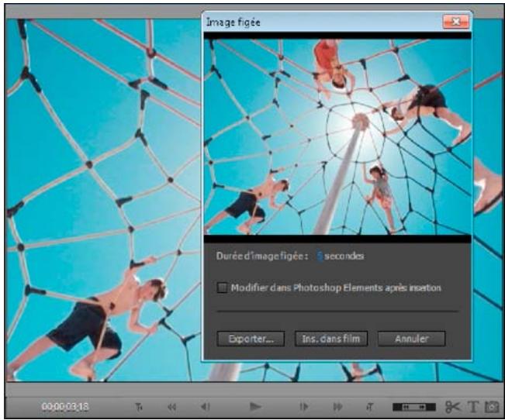
Task: Step back one frame
Action: (x=206, y=407)
